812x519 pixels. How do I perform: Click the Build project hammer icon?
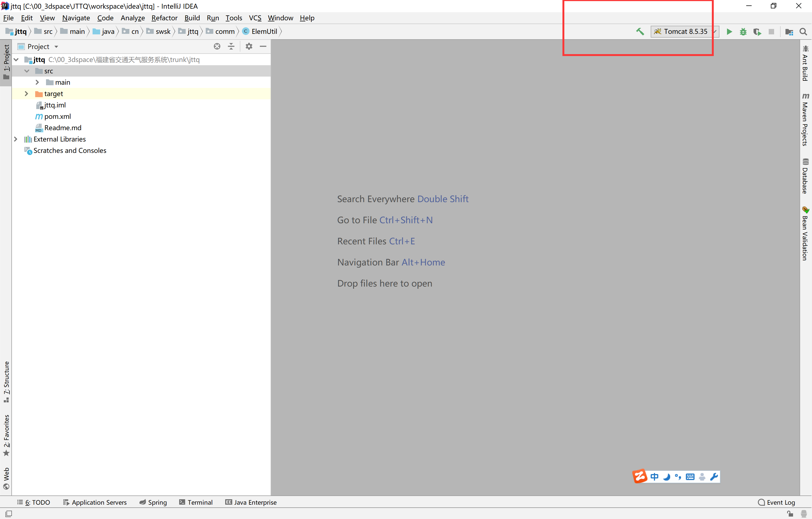[640, 32]
